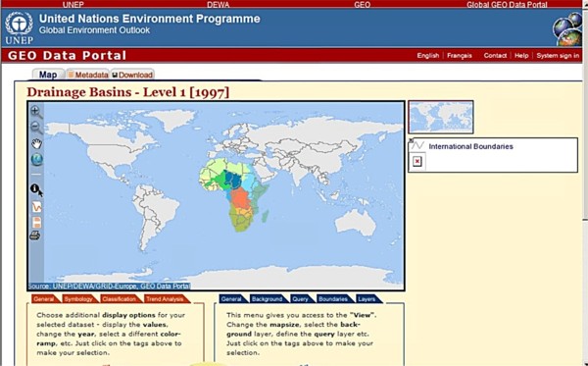Screen dimensions: 588x366
Task: Click the 'Drainage Basins - Level 1 [1997]' title
Action: [x=127, y=92]
